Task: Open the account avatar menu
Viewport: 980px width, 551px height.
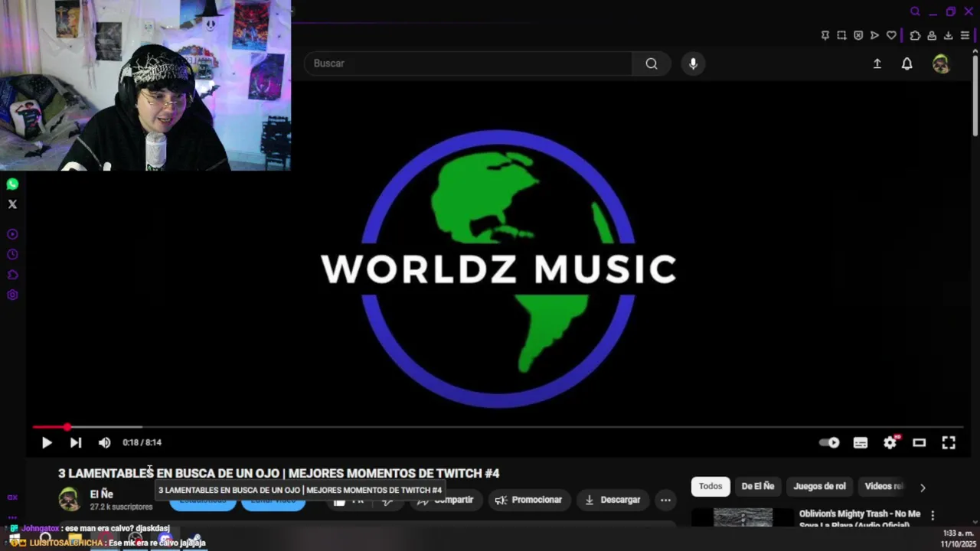Action: pos(941,64)
